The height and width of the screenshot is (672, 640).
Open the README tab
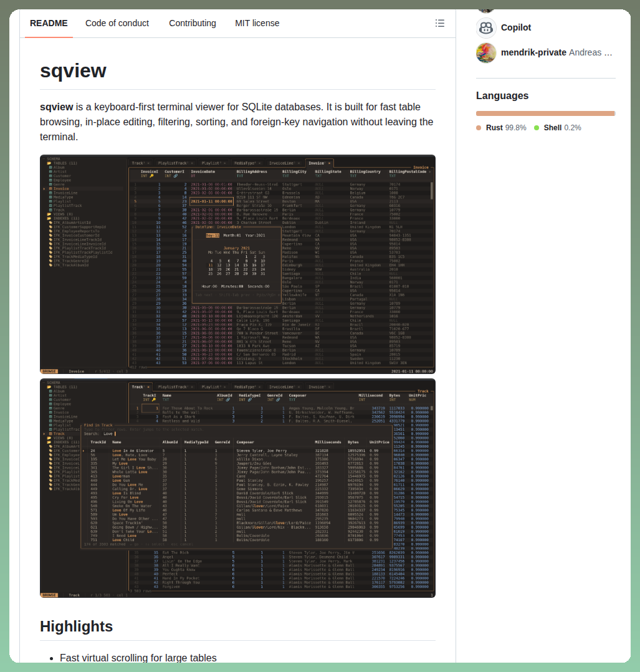click(49, 23)
